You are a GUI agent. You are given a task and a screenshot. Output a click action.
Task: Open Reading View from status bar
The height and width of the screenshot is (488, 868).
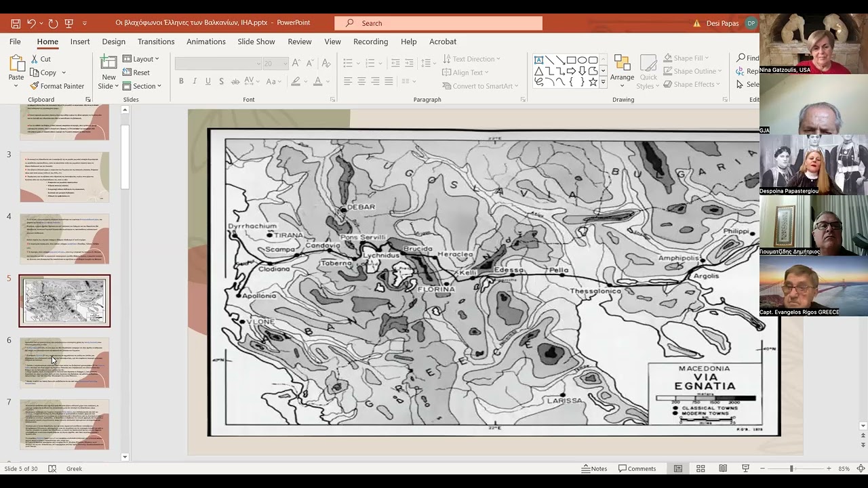tap(723, 468)
